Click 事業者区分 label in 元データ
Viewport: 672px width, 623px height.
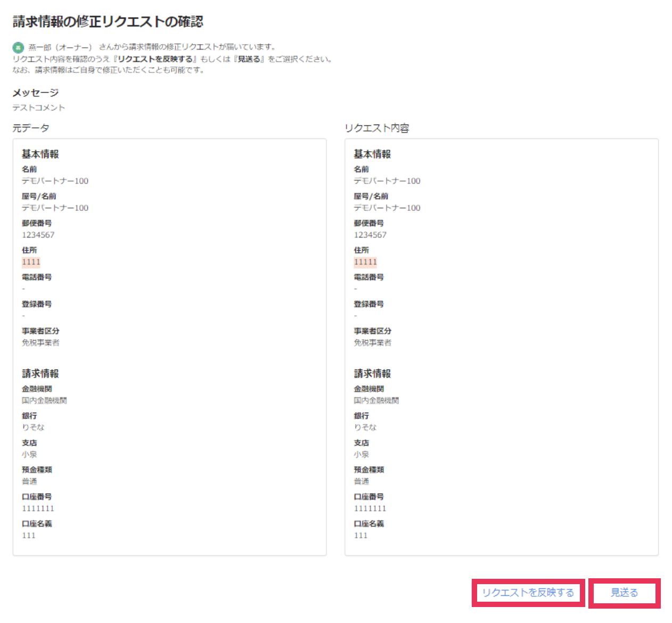40,331
